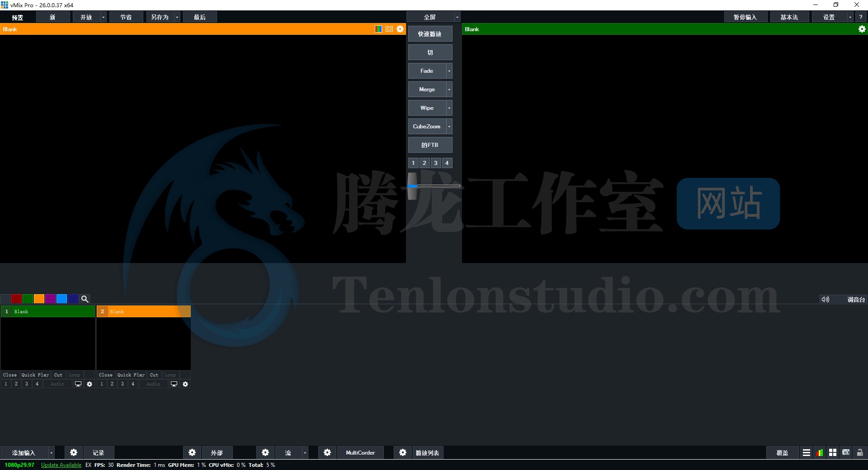
Task: Expand the 另存为 dropdown arrow
Action: point(177,17)
